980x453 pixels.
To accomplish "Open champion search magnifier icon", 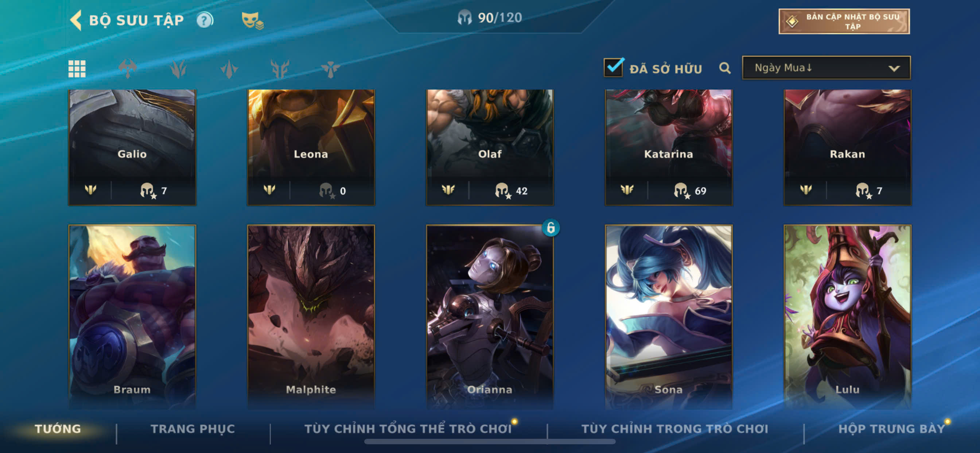I will click(x=725, y=68).
